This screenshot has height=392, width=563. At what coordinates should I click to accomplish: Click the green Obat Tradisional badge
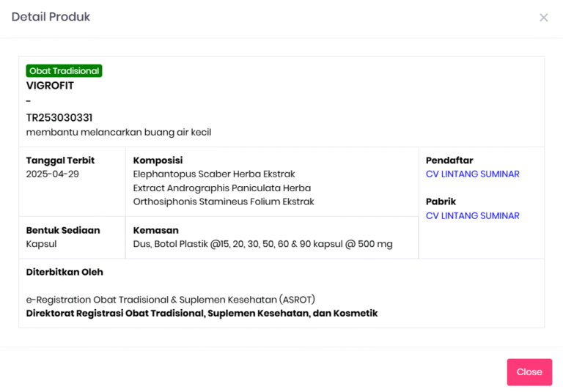pos(64,71)
